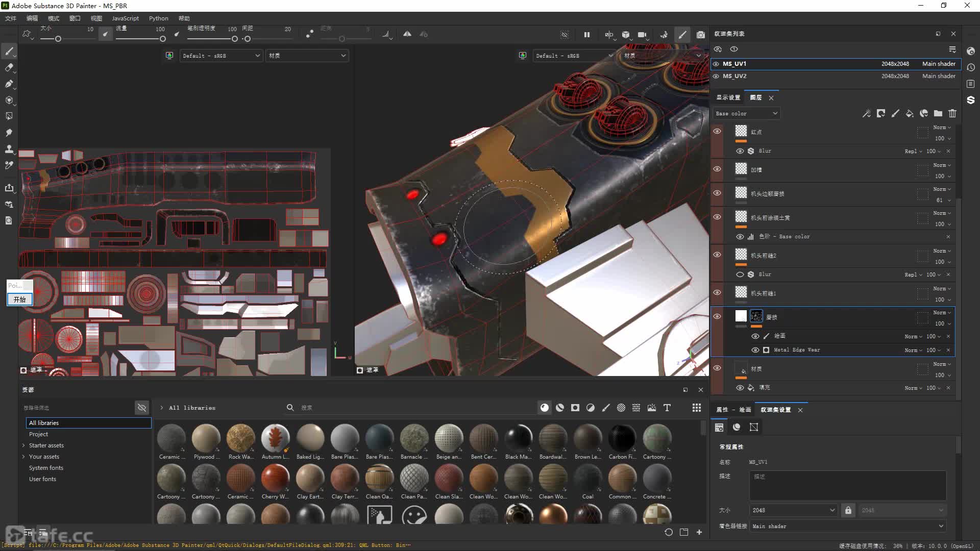Click the add asset plus button
Image resolution: width=980 pixels, height=551 pixels.
point(699,532)
